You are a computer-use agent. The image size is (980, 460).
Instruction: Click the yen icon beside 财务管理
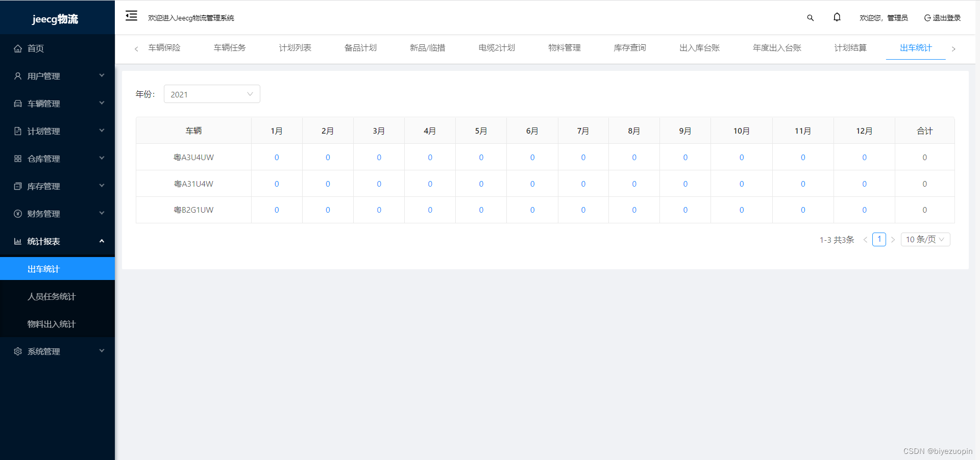point(18,214)
